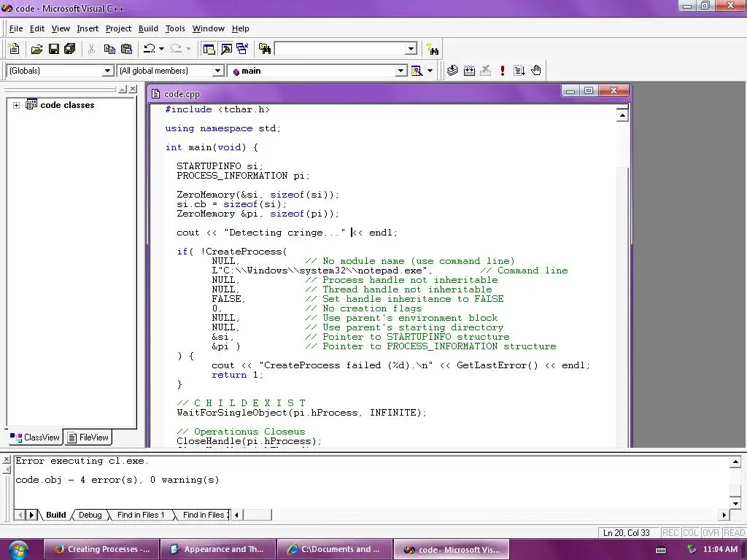Image resolution: width=747 pixels, height=560 pixels.
Task: Click the Compile icon in build toolbar
Action: (x=452, y=71)
